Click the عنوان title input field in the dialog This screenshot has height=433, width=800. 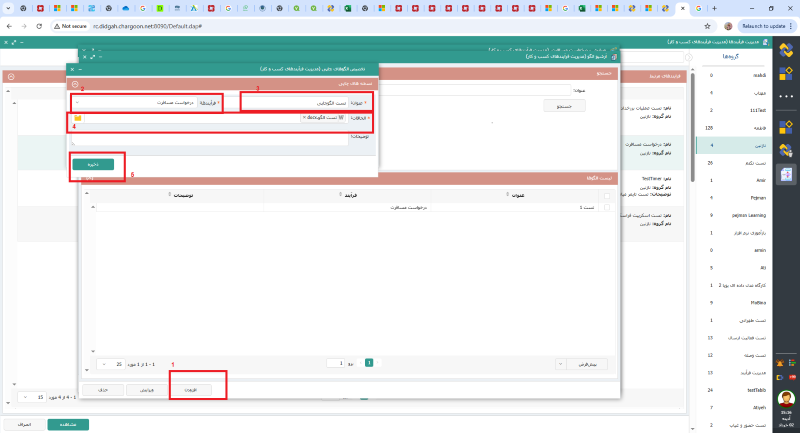tap(300, 102)
